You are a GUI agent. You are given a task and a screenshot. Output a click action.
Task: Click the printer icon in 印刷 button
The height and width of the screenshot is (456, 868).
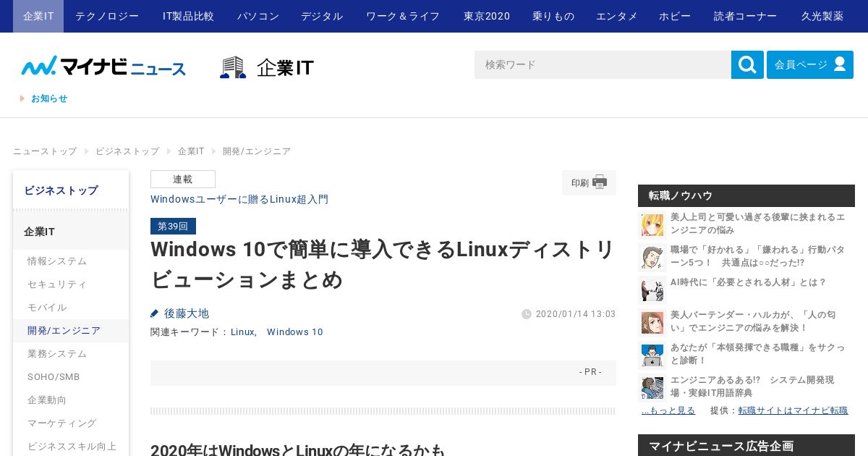[600, 182]
